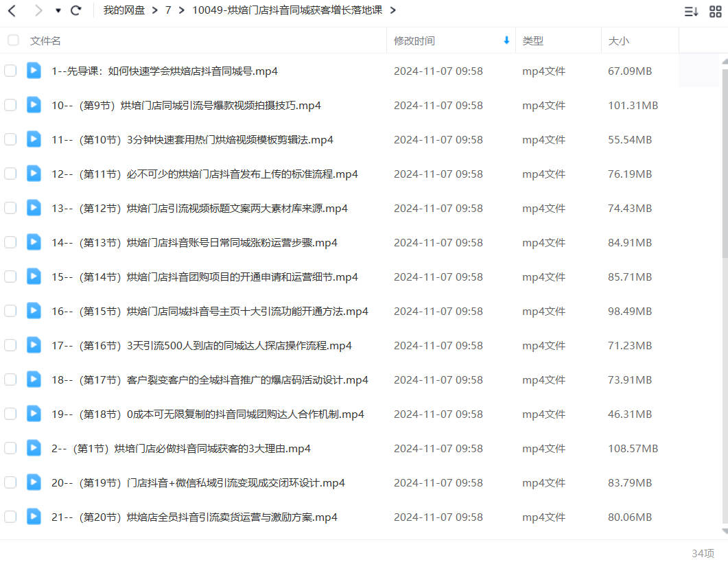The width and height of the screenshot is (728, 562).
Task: Check the box for 2--(第1节) file
Action: coord(10,448)
